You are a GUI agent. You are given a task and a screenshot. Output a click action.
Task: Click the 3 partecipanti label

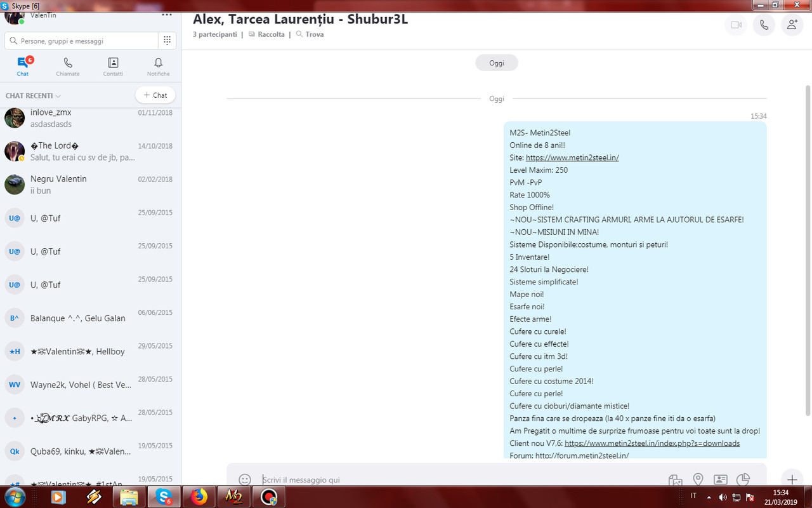click(x=214, y=34)
